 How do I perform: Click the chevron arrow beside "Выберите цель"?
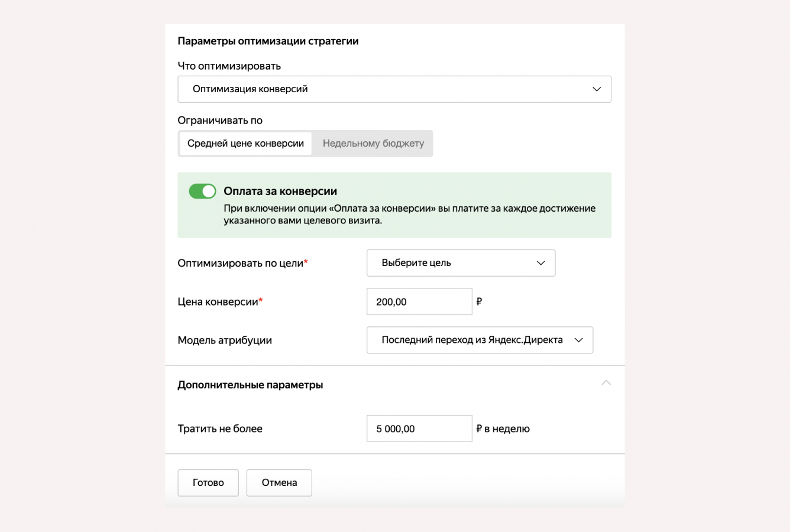[x=540, y=263]
